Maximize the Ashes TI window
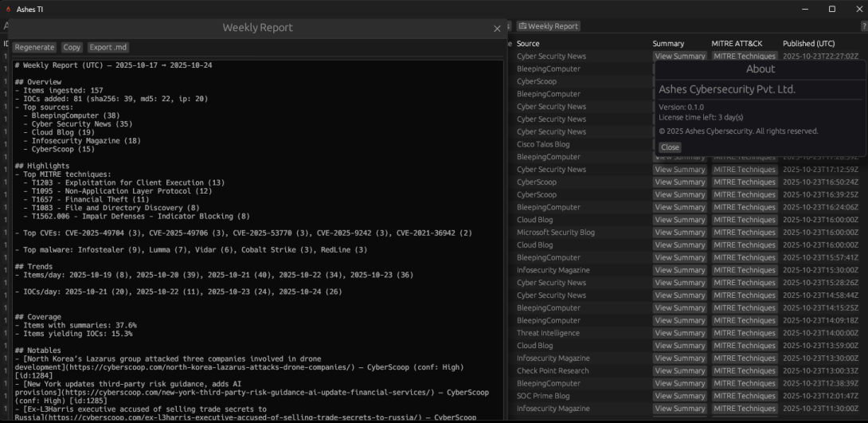The width and height of the screenshot is (868, 423). (x=831, y=9)
